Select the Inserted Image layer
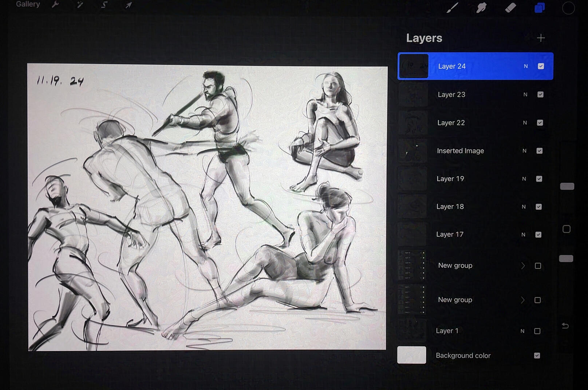This screenshot has width=588, height=390. (460, 151)
